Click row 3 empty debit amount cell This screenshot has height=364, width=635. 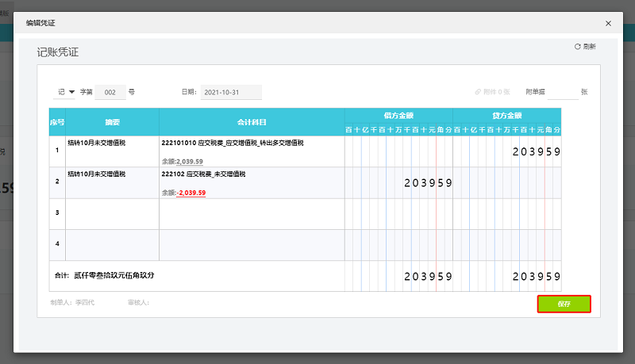398,213
